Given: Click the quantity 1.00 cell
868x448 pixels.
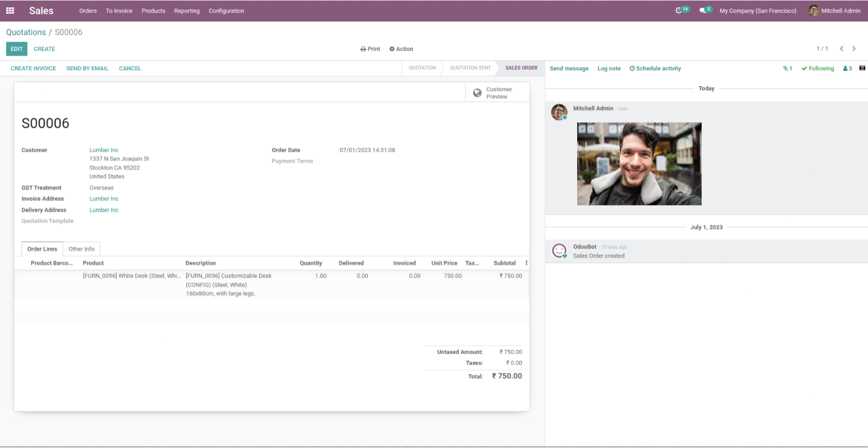Looking at the screenshot, I should tap(321, 276).
